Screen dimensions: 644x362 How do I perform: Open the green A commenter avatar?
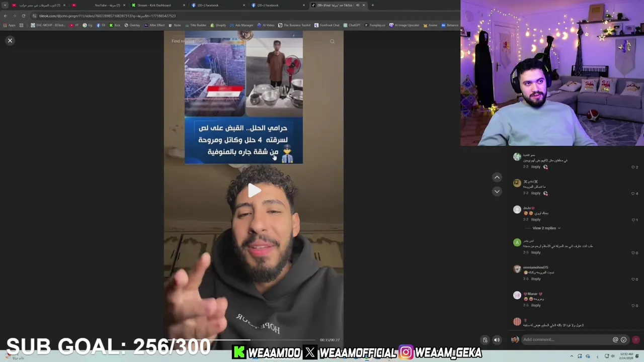click(x=517, y=242)
